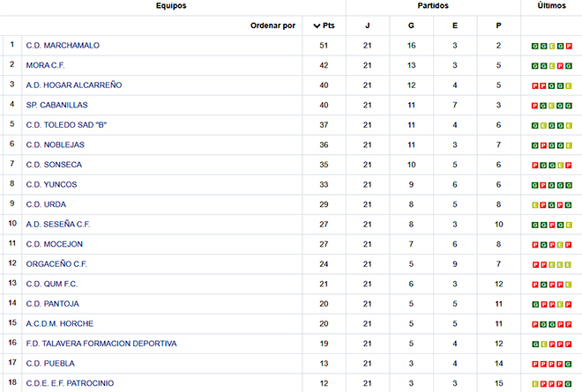The height and width of the screenshot is (392, 582).
Task: Select the A.D. SESEÑA C.F. team link
Action: click(x=58, y=224)
